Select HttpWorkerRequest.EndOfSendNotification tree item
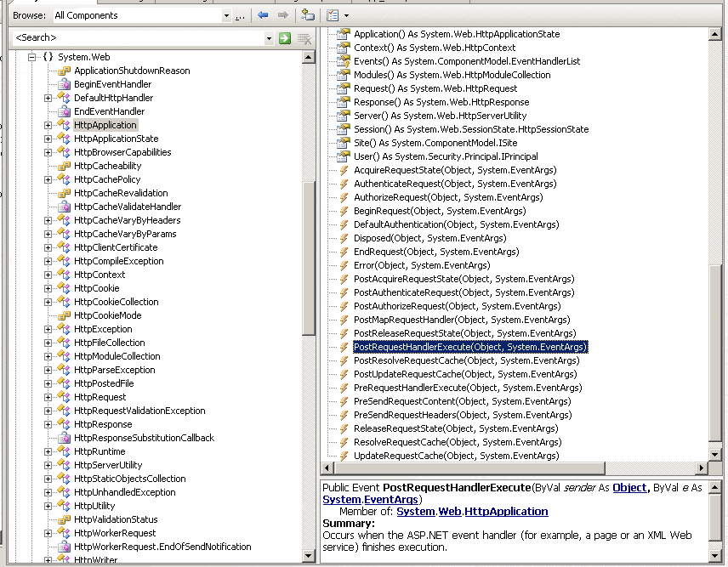The width and height of the screenshot is (728, 567). click(x=162, y=547)
